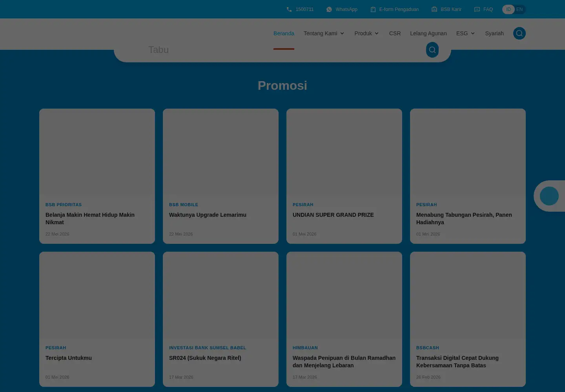Click the BSBCASH category label

pyautogui.click(x=428, y=348)
